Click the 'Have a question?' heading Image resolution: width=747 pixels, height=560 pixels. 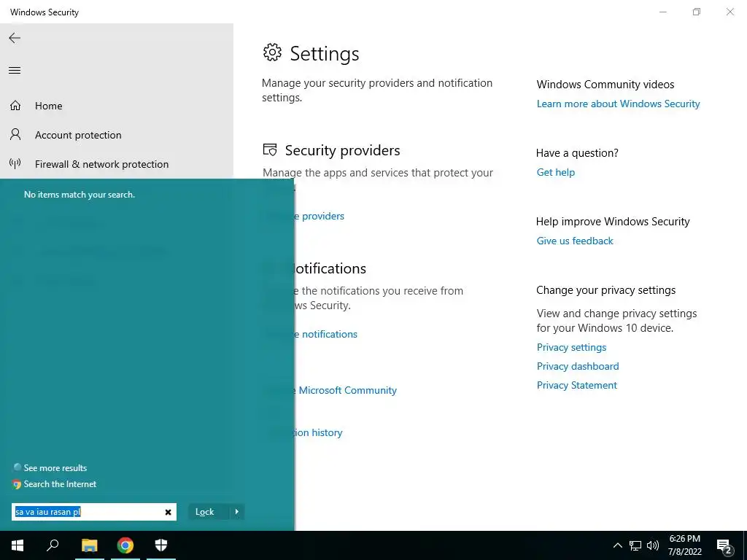coord(577,153)
